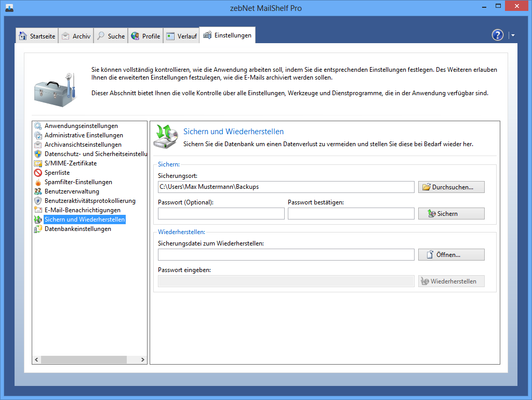Click the blue help question mark icon
The width and height of the screenshot is (532, 400).
(x=497, y=35)
